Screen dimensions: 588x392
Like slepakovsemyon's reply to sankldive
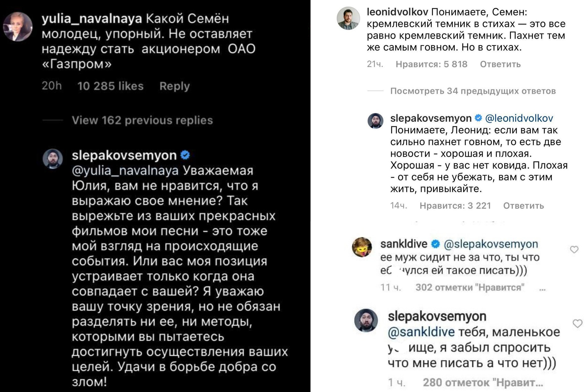tap(577, 324)
